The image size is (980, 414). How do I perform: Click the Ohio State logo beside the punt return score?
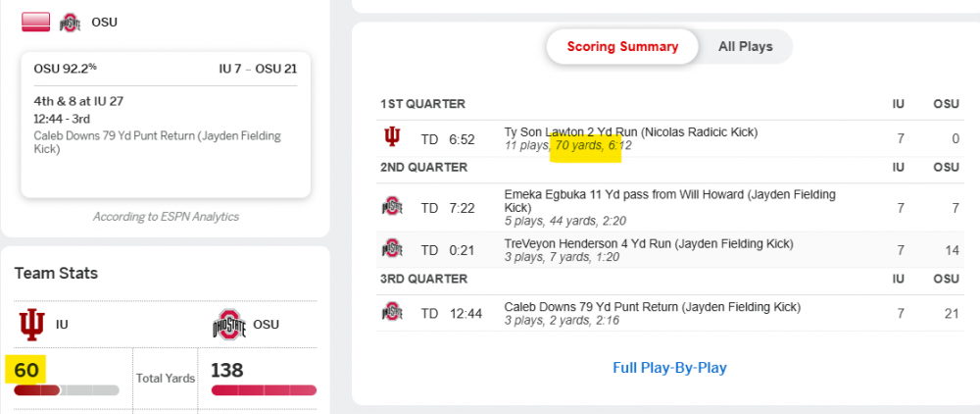pyautogui.click(x=392, y=312)
